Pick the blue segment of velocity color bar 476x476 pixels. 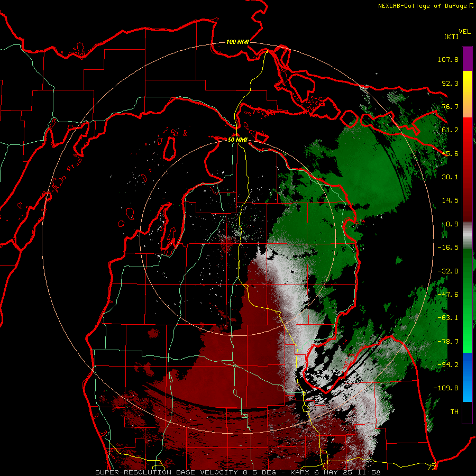click(467, 377)
